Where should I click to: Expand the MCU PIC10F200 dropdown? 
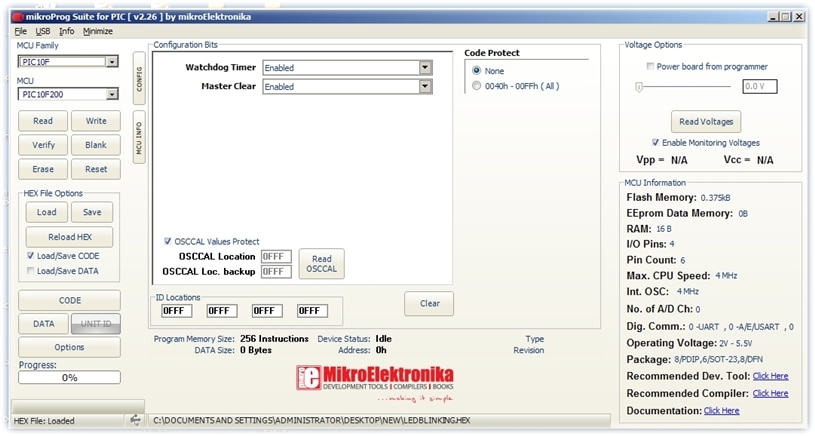click(x=112, y=94)
